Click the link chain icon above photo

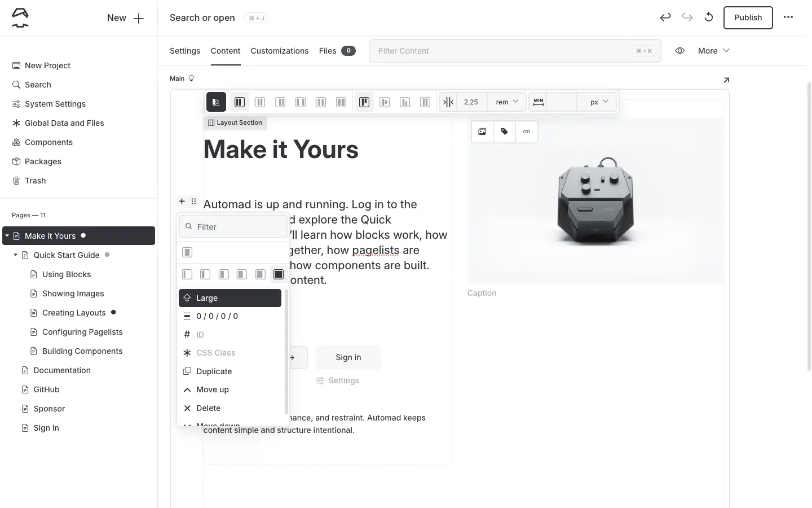pos(527,132)
